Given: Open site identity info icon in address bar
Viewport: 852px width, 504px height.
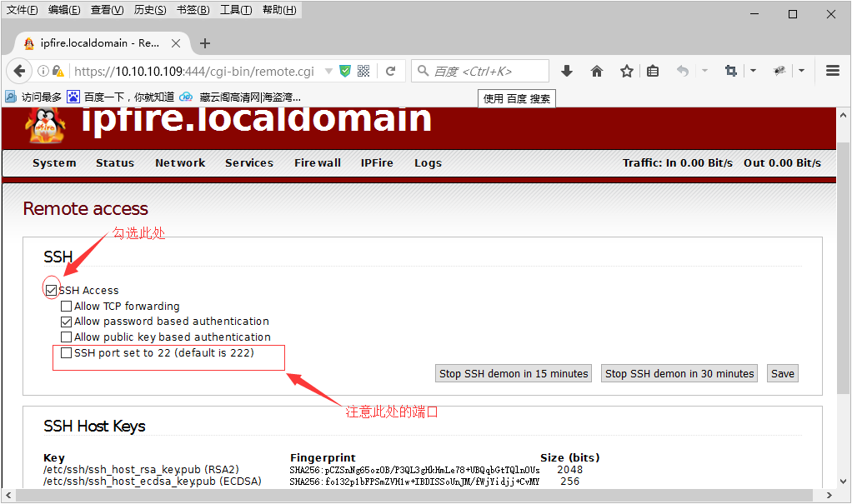Looking at the screenshot, I should (43, 71).
